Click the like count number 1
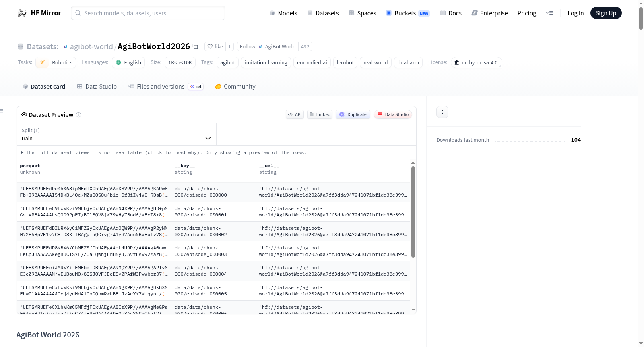The width and height of the screenshot is (644, 347). pyautogui.click(x=229, y=46)
